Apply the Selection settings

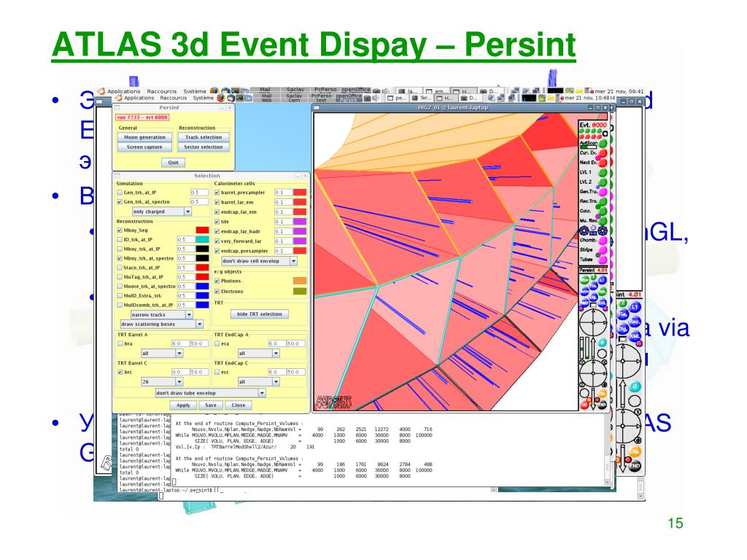[183, 405]
